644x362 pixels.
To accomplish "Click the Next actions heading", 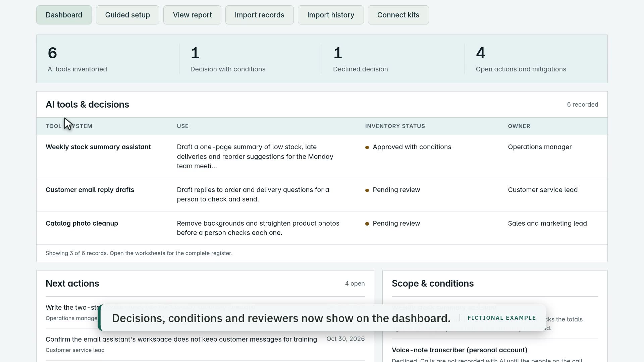I will point(72,284).
